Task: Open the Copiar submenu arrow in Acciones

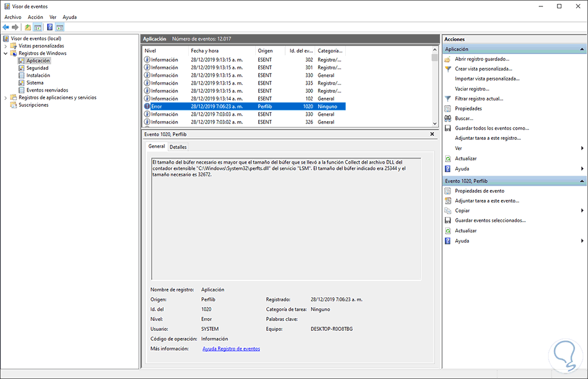Action: point(582,210)
